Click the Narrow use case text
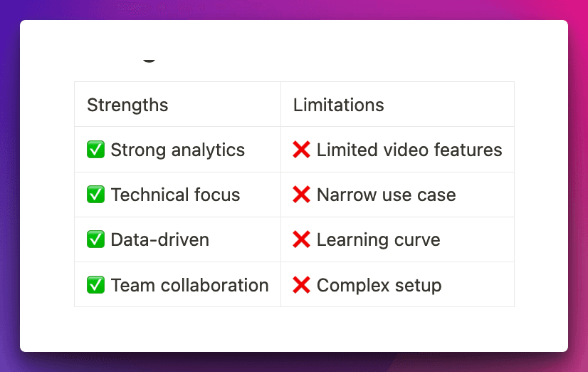 (x=386, y=195)
